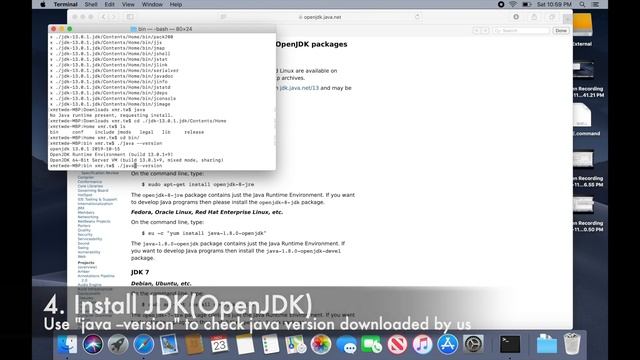Open App Store icon in dock
The height and width of the screenshot is (360, 640).
click(448, 344)
